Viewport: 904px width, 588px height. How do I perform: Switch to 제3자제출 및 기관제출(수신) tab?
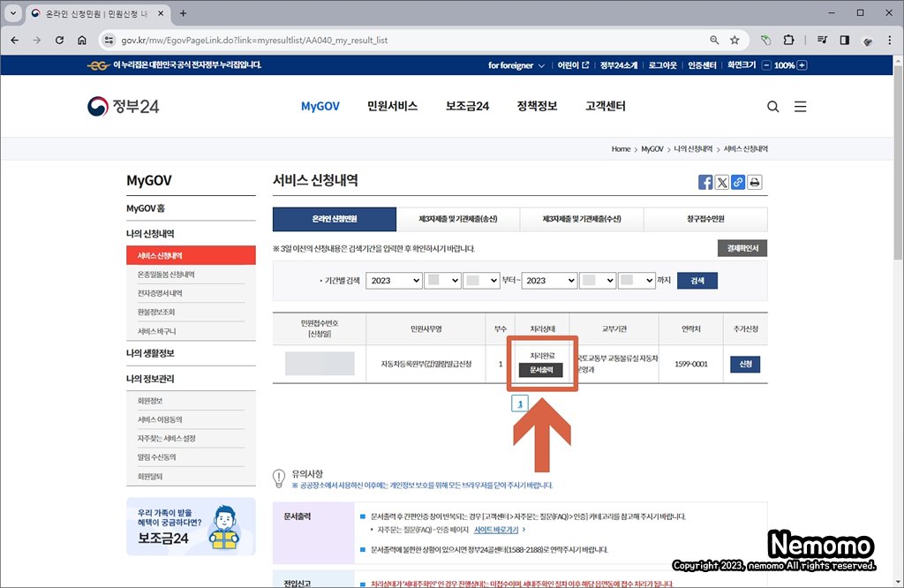pos(582,219)
